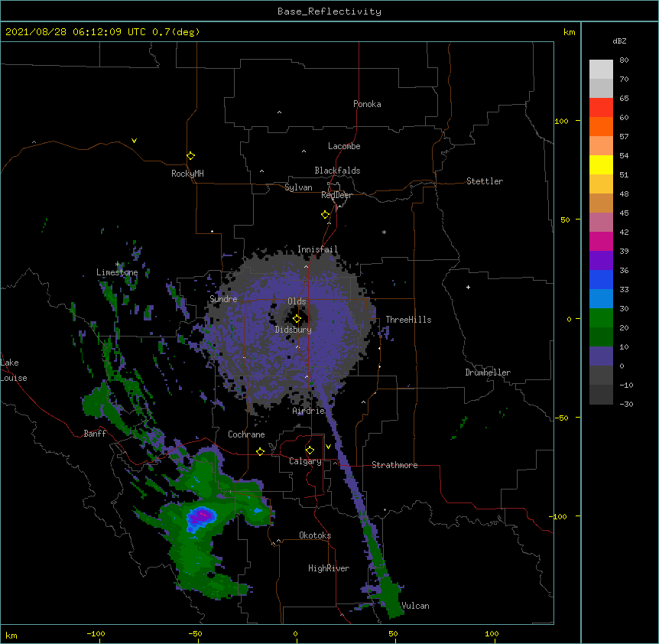Image resolution: width=659 pixels, height=644 pixels.
Task: Click the white plus marker west of Drumheller
Action: coord(468,287)
